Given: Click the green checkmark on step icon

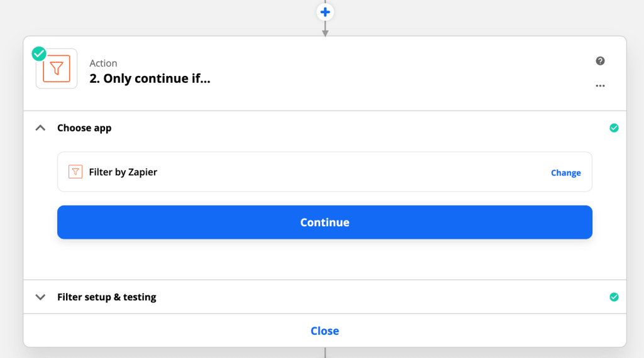Looking at the screenshot, I should tap(39, 54).
